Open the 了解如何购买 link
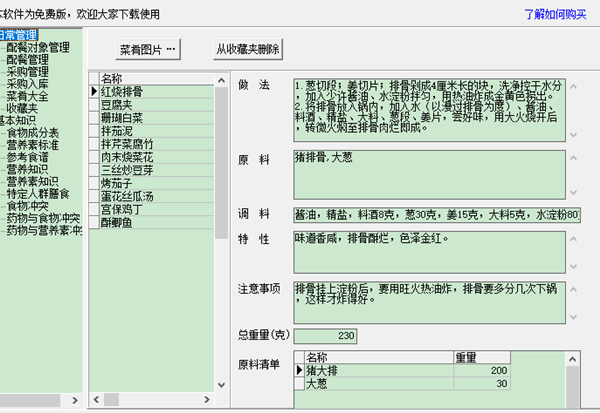600x413 pixels. pos(555,15)
